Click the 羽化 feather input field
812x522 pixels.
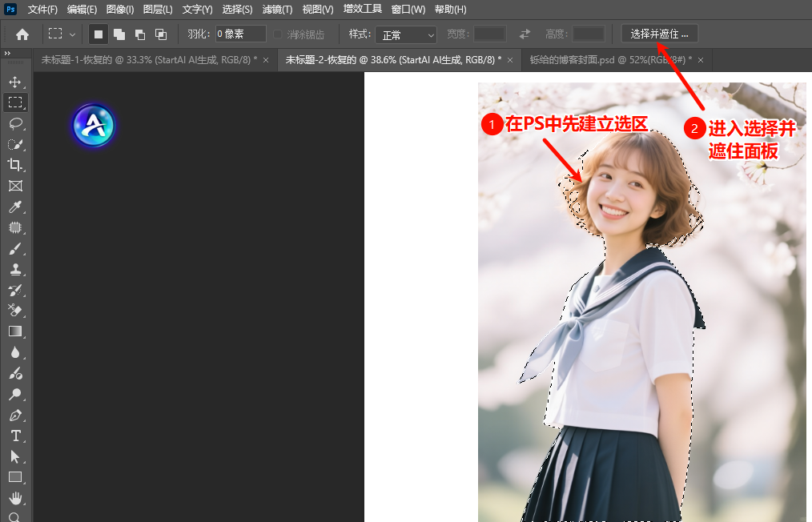[x=240, y=34]
